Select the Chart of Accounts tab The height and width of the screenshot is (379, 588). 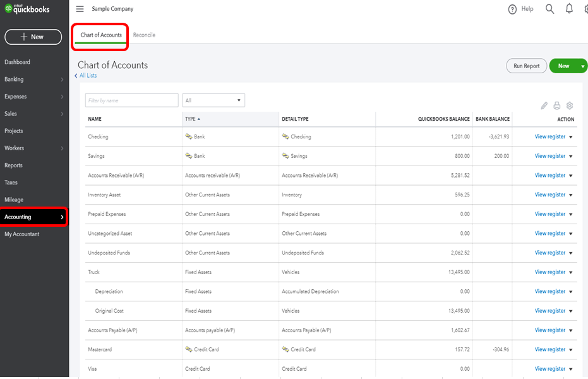tap(101, 35)
